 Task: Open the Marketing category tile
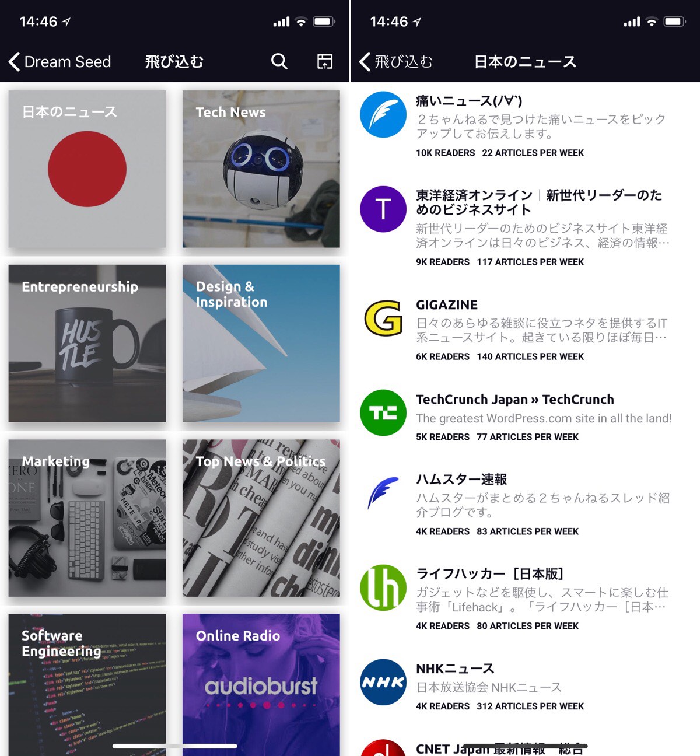tap(87, 518)
